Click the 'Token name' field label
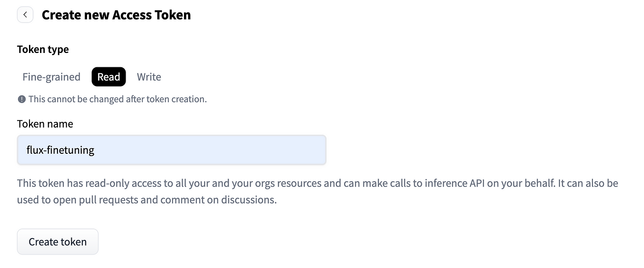 point(45,124)
